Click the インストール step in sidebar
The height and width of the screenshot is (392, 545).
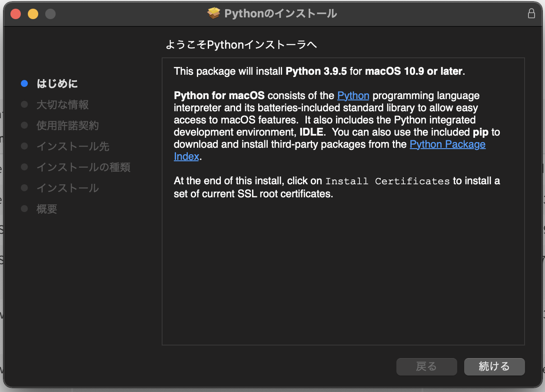pos(68,188)
